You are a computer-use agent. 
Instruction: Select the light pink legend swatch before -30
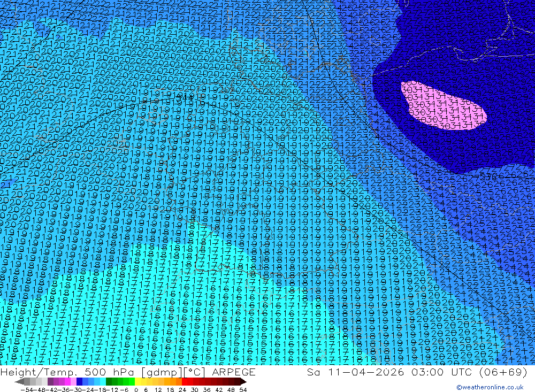pos(73,382)
